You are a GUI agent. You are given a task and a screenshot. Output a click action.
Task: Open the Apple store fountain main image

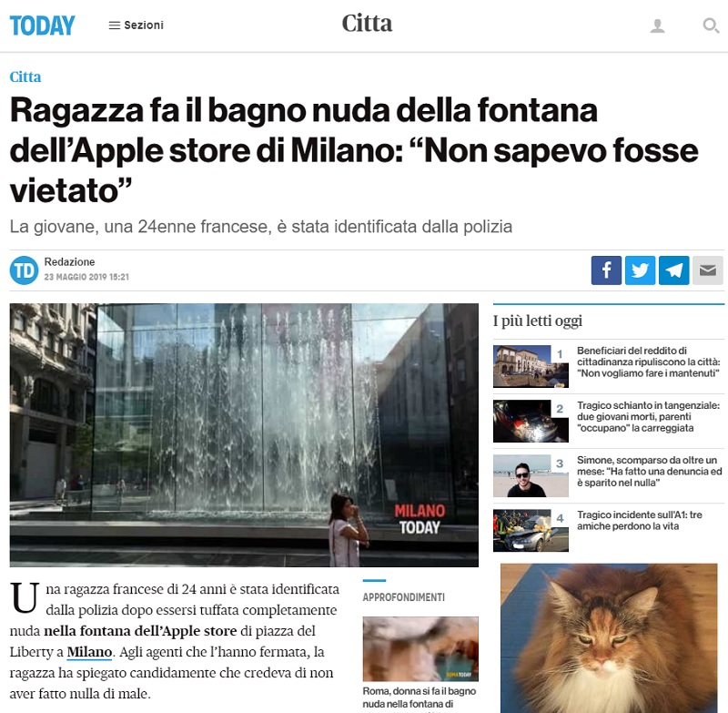pyautogui.click(x=244, y=434)
